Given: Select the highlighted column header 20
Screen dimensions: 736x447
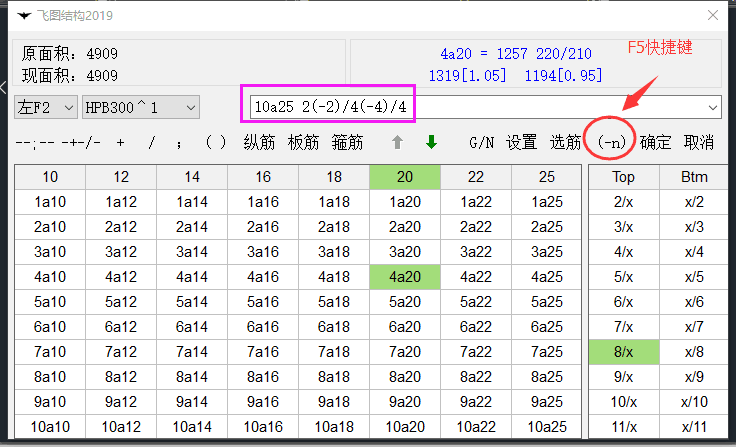Looking at the screenshot, I should pos(405,177).
